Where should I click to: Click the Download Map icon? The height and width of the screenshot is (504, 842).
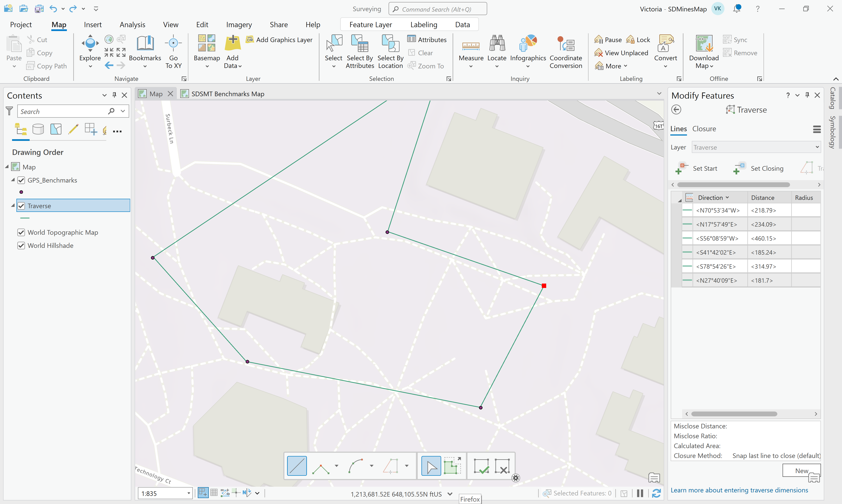[704, 43]
